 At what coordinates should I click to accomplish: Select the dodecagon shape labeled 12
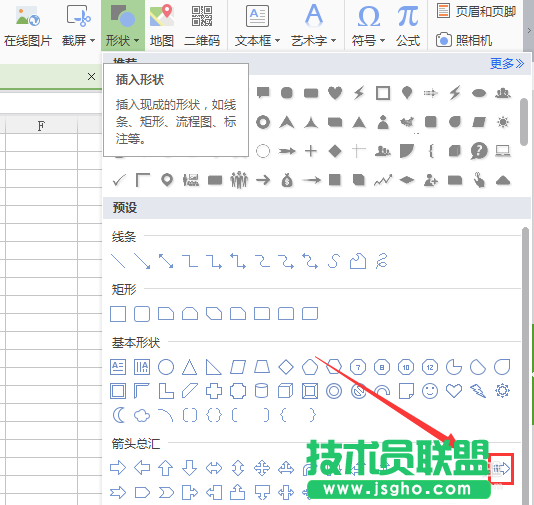click(x=430, y=367)
